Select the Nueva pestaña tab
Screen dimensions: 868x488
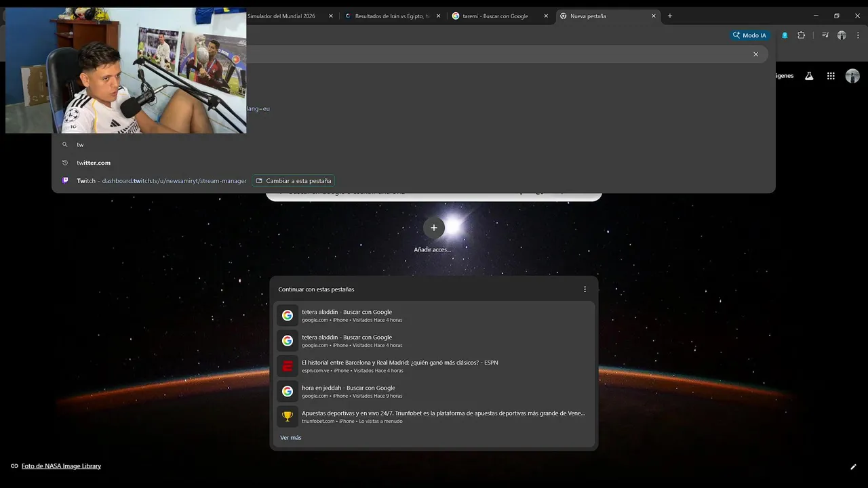[x=607, y=16]
